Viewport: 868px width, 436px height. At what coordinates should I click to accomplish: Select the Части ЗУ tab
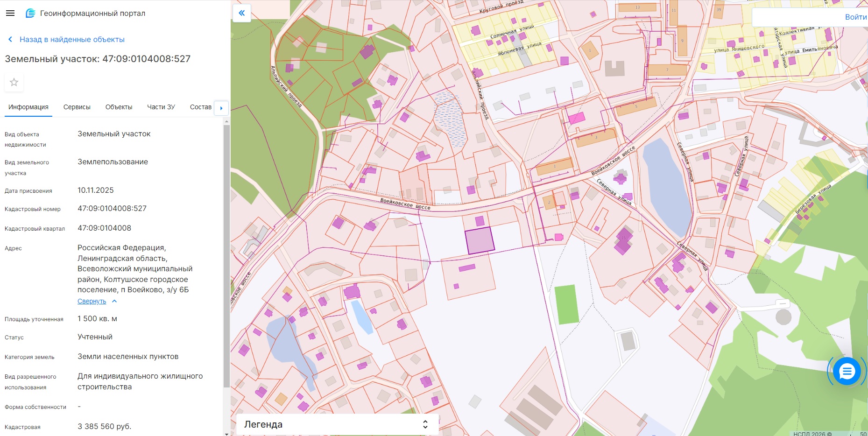click(x=161, y=107)
